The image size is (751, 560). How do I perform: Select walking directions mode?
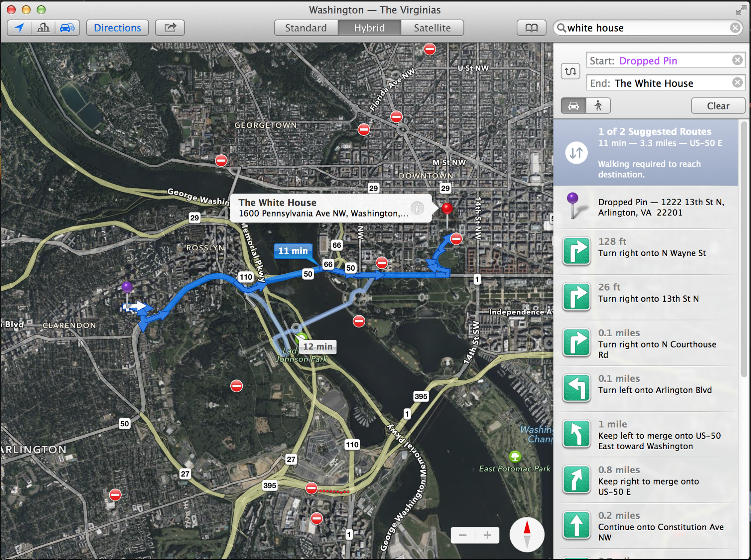pos(598,106)
